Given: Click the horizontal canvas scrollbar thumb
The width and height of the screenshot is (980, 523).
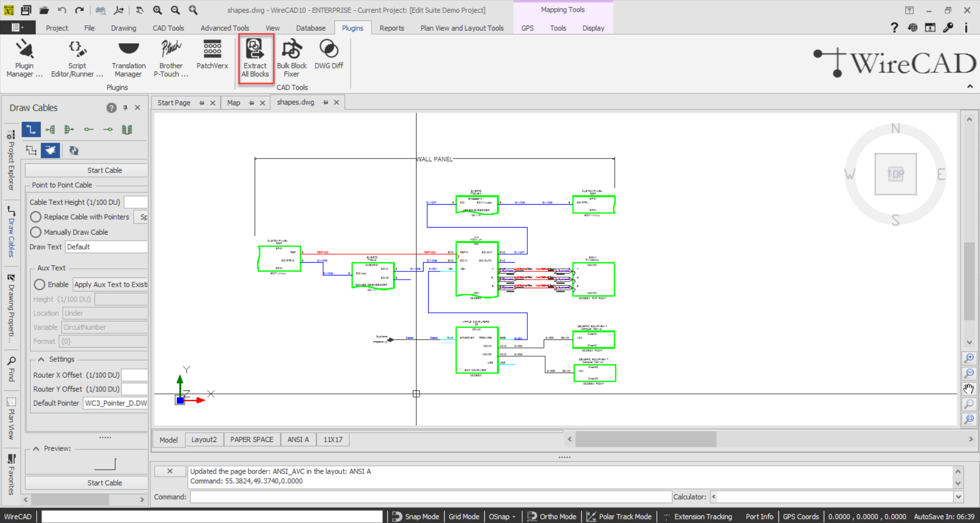Looking at the screenshot, I should 646,439.
